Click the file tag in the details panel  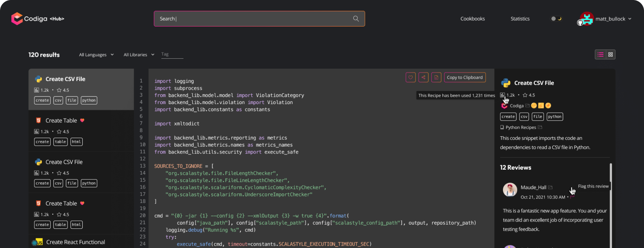point(538,117)
